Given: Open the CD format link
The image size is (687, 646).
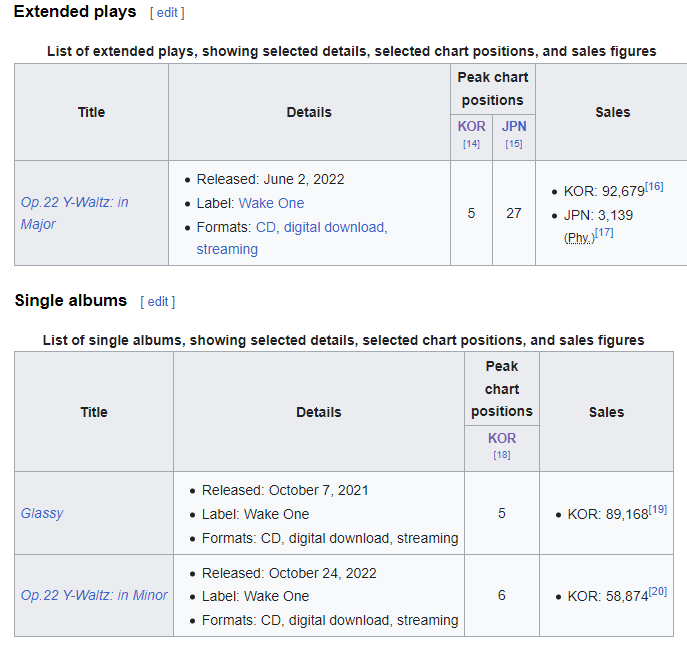Looking at the screenshot, I should click(266, 227).
